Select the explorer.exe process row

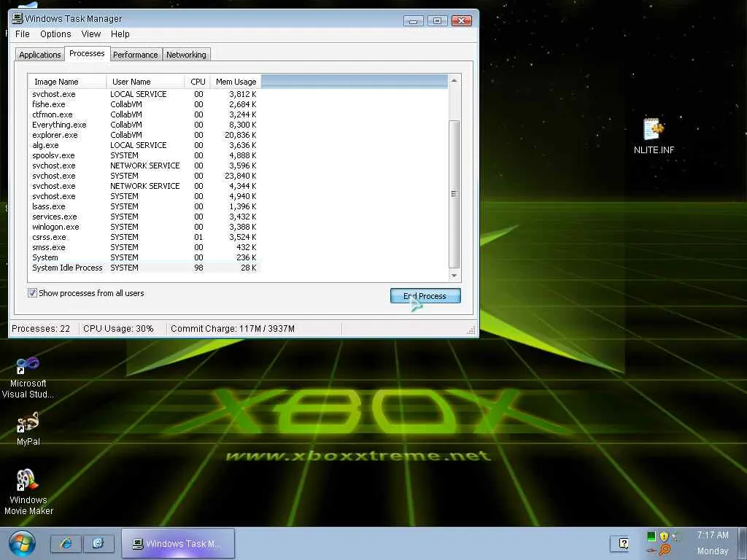coord(145,135)
